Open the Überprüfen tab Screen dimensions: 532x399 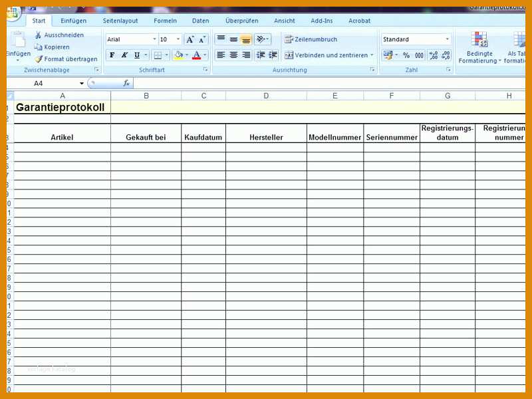pos(242,21)
